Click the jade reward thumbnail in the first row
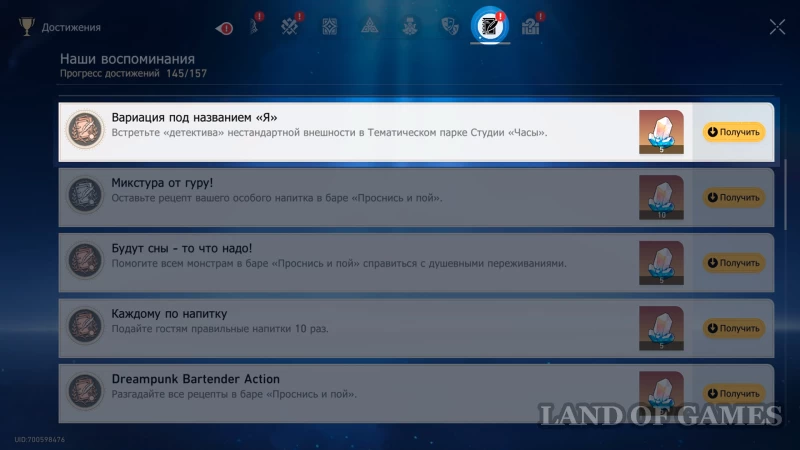This screenshot has width=800, height=450. click(x=661, y=132)
